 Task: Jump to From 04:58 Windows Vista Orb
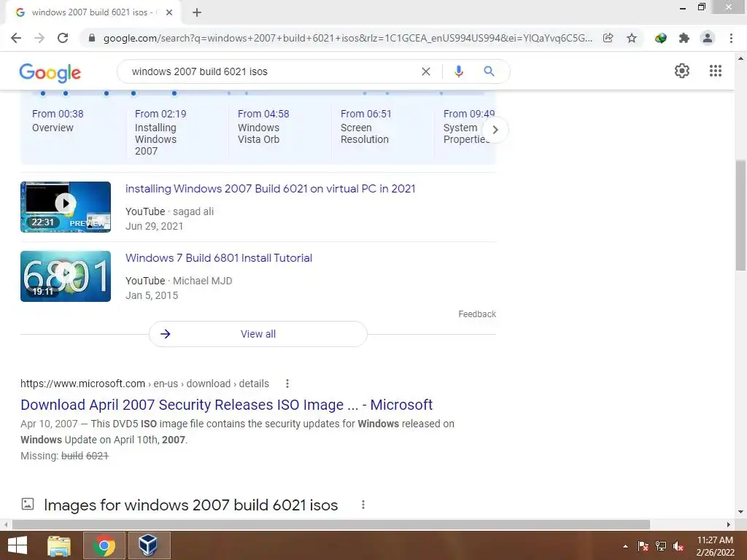point(263,126)
